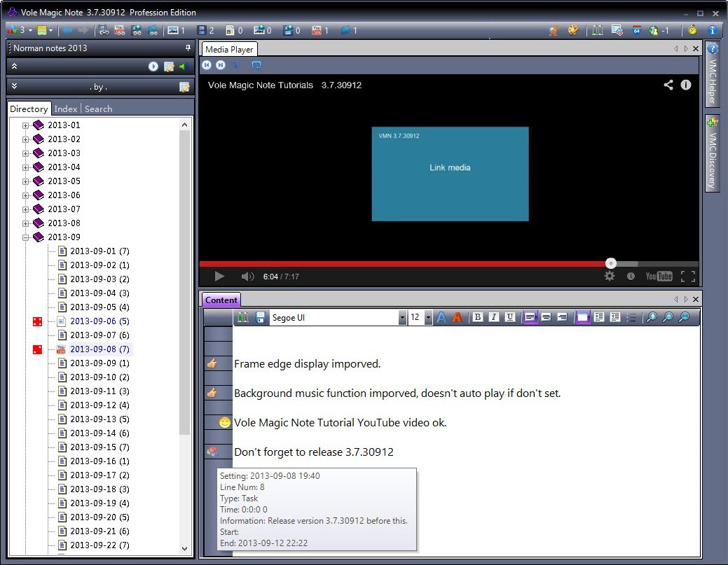Viewport: 728px width, 565px height.
Task: Click the YouTube link icon in main toolbar
Action: [x=119, y=30]
